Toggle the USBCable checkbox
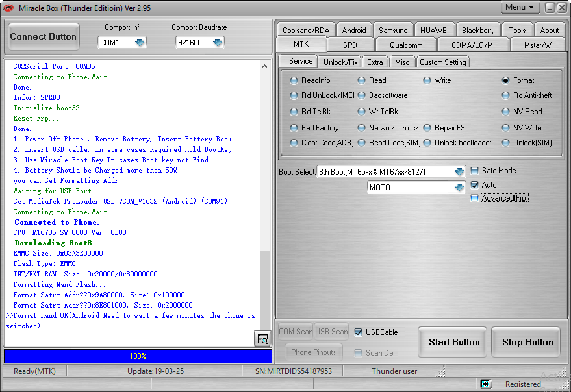 click(358, 332)
